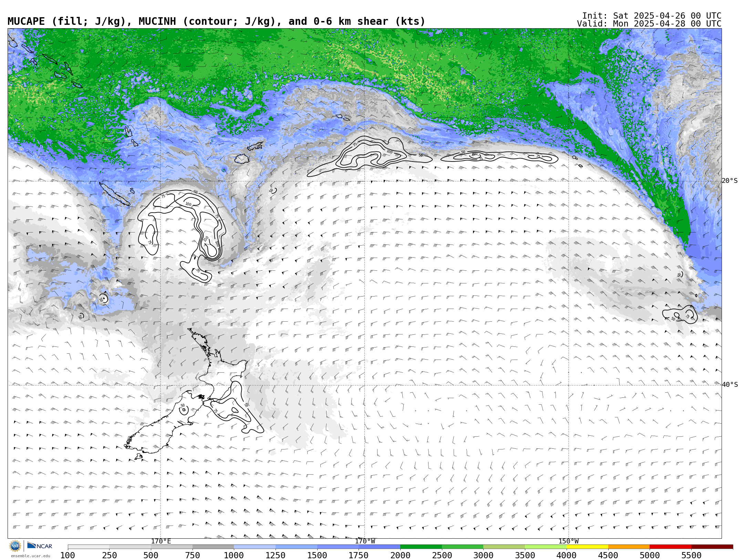Click the colorbar label 5500
The image size is (744, 560).
pos(691,556)
